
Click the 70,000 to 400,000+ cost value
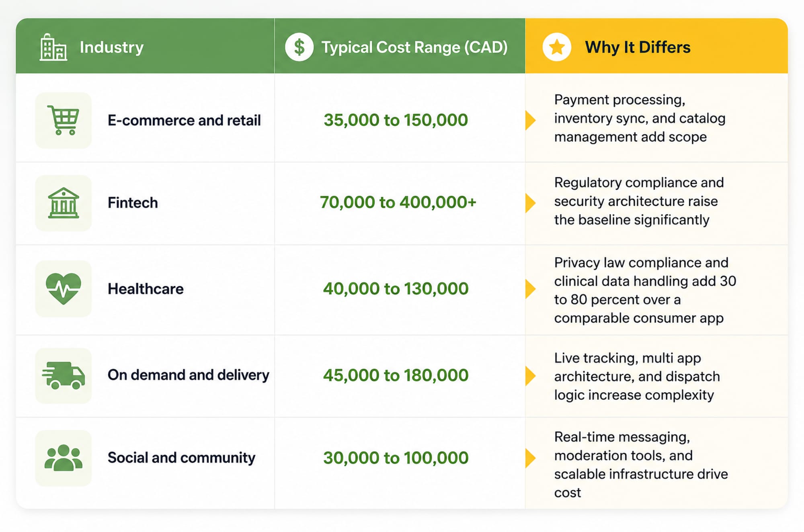[x=398, y=202]
